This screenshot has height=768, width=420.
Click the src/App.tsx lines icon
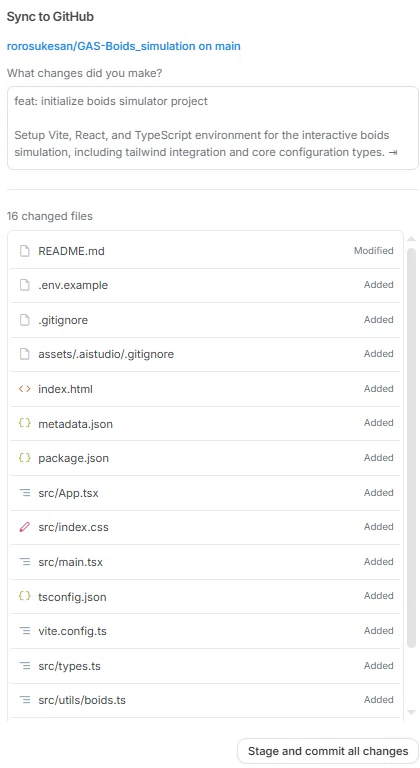coord(25,492)
